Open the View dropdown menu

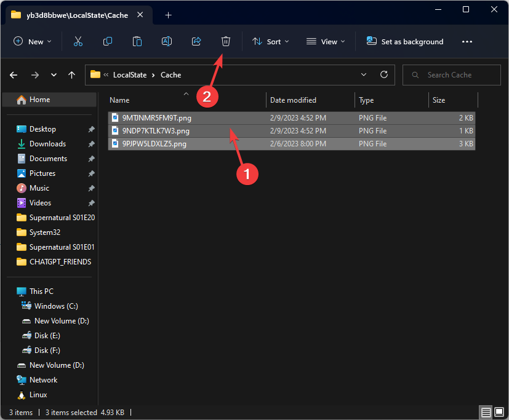click(x=326, y=41)
